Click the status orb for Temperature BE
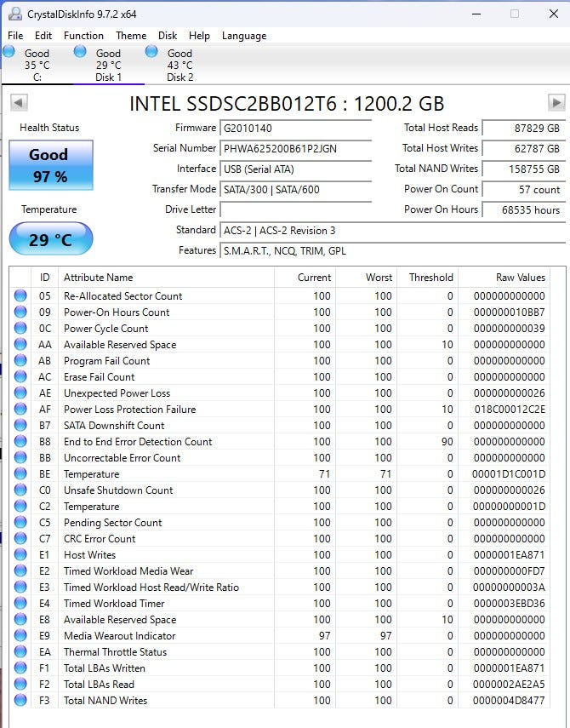Viewport: 570px width, 728px height. [x=20, y=474]
